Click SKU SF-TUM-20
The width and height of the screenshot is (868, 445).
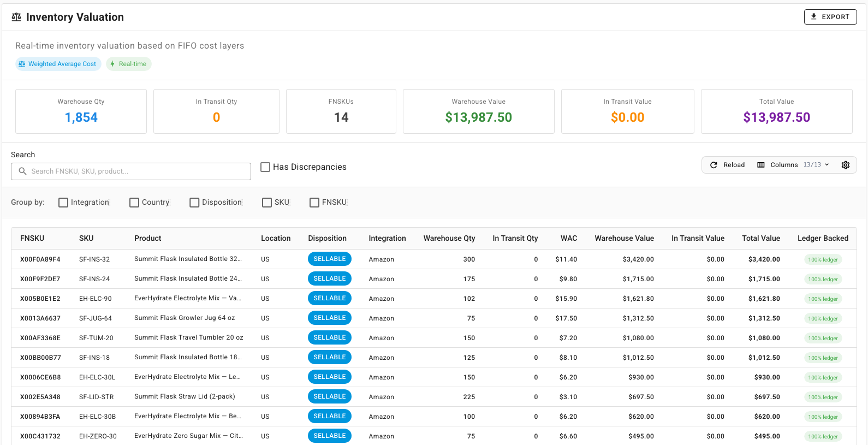96,338
